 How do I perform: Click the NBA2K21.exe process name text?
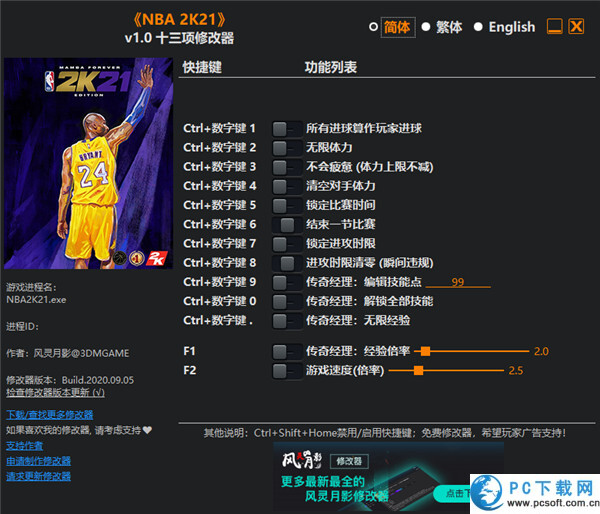36,300
